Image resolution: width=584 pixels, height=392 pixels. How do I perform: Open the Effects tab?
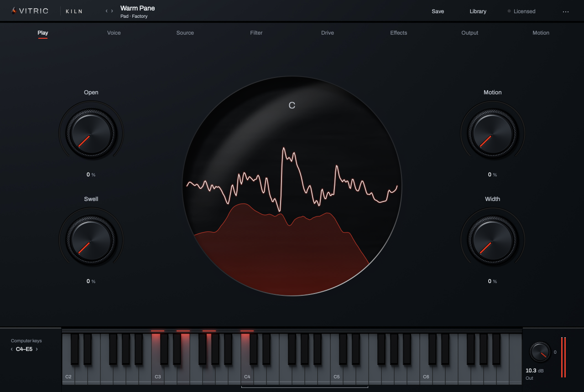(399, 33)
